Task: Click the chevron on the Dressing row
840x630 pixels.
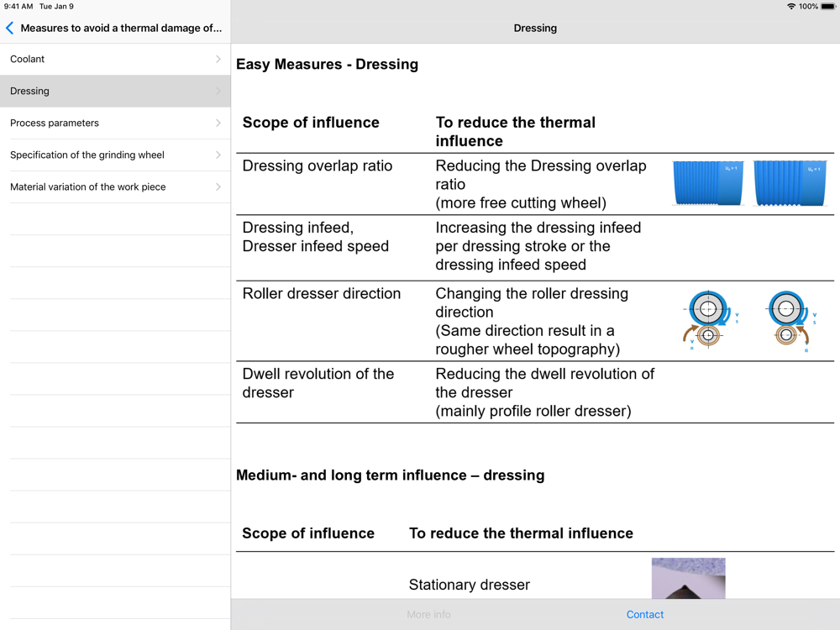Action: coord(218,91)
